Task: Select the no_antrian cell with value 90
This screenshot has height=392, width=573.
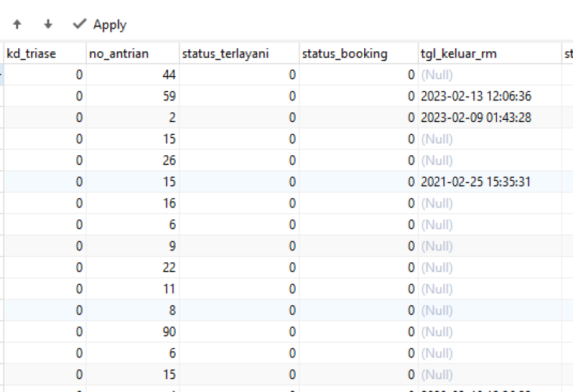Action: pyautogui.click(x=133, y=332)
